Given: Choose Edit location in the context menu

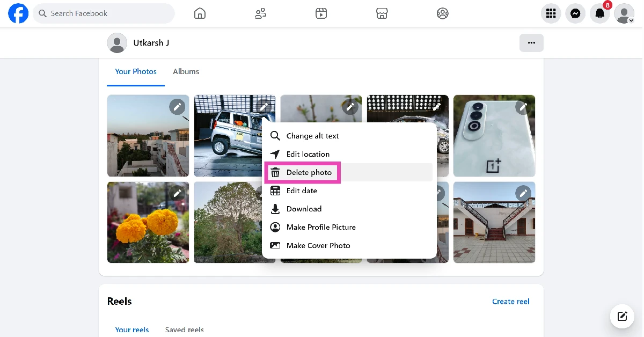Looking at the screenshot, I should (309, 154).
